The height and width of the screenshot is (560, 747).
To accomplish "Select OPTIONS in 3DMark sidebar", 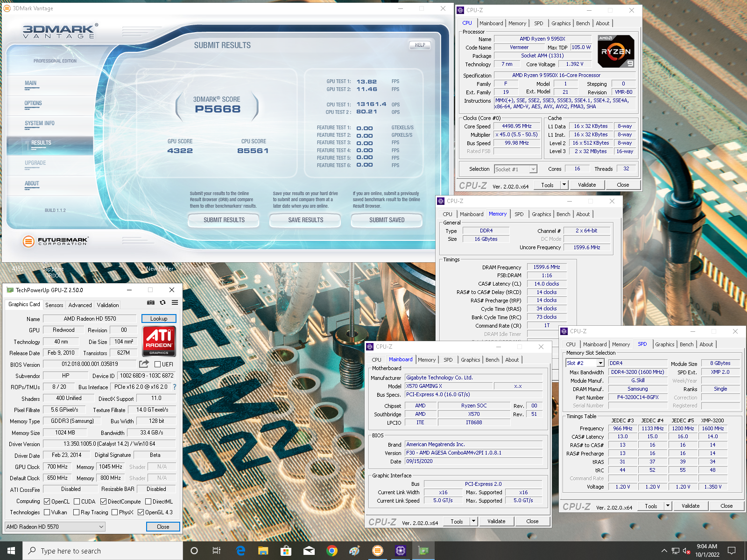I will tap(33, 103).
